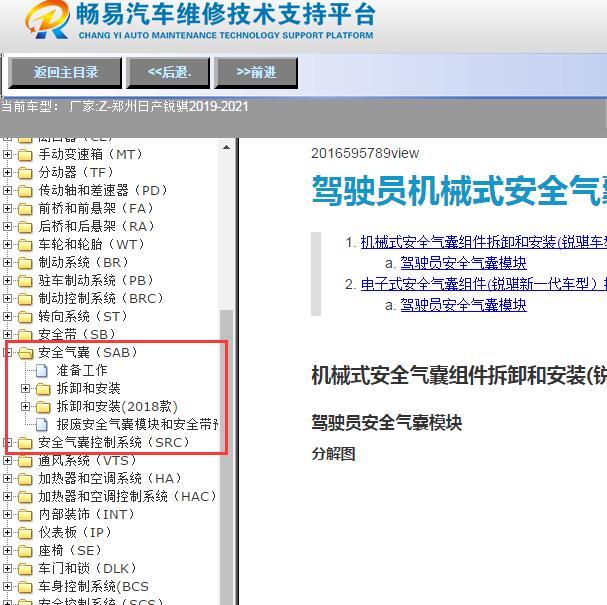Open 驾驶员安全气囊模块 link under item 2

(x=463, y=305)
